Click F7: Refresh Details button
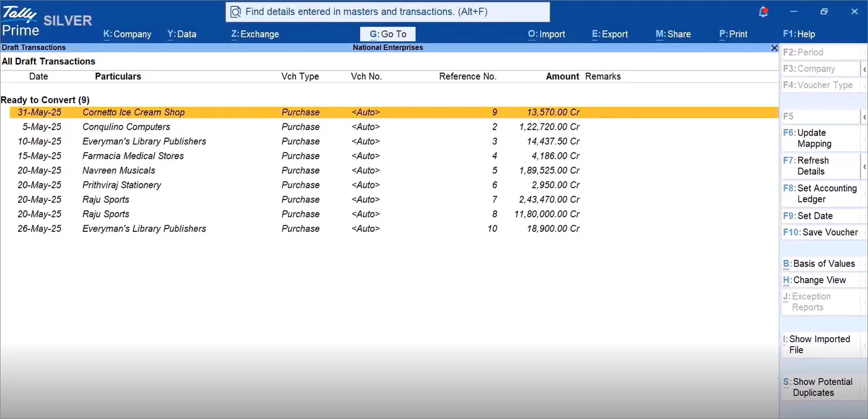Image resolution: width=868 pixels, height=419 pixels. pyautogui.click(x=821, y=166)
